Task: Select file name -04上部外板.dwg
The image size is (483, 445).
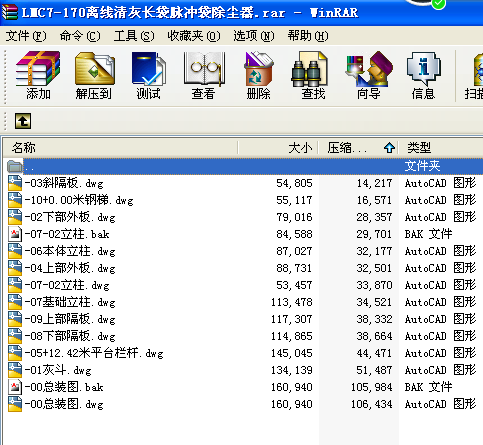Action: (70, 268)
